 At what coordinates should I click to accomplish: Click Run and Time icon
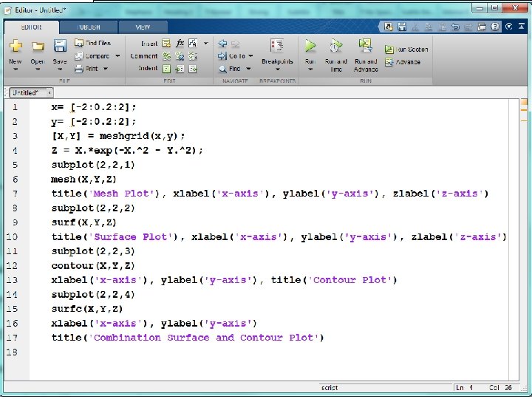tap(335, 46)
